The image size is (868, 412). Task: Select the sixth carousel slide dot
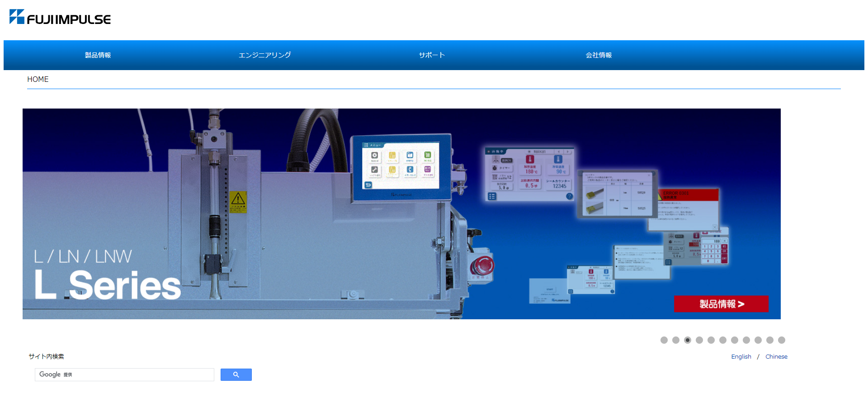[x=723, y=340]
